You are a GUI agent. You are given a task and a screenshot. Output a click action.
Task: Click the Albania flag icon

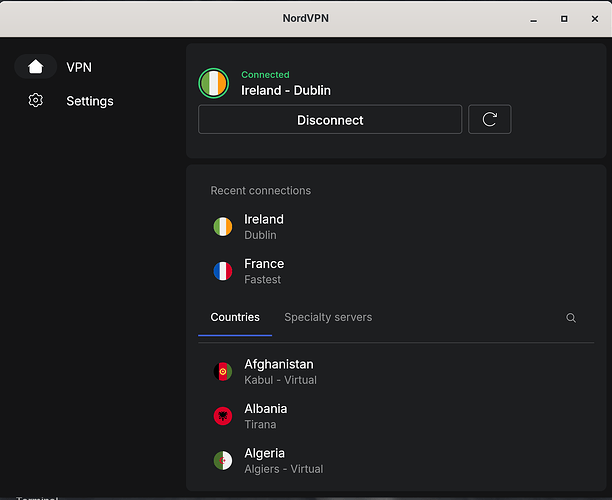tap(223, 416)
